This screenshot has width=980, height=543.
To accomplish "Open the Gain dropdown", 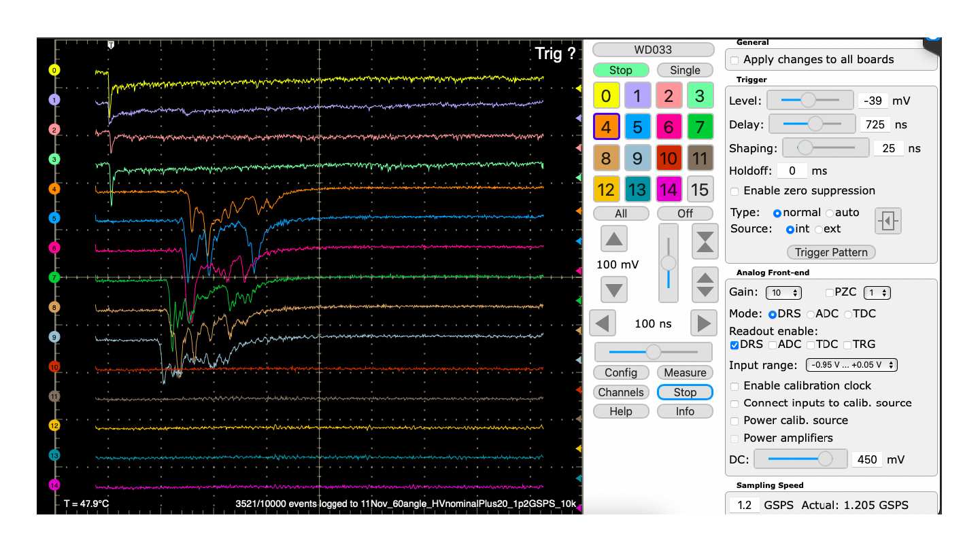I will (783, 293).
